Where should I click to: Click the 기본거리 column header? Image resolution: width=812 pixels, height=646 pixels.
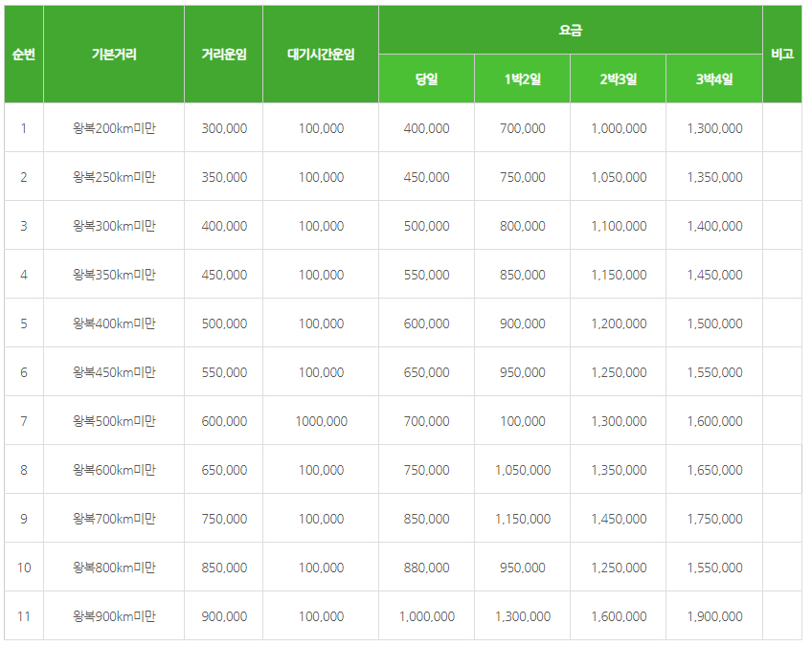click(114, 55)
